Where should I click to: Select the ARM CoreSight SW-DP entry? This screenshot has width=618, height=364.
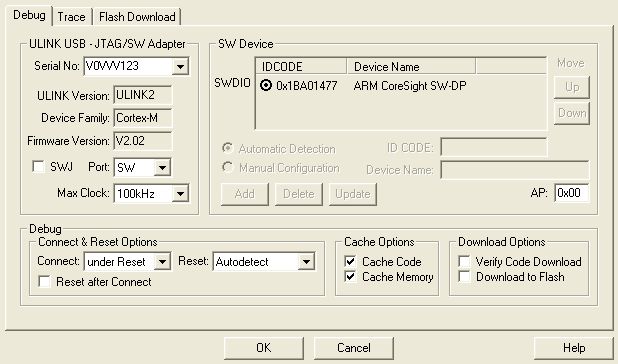tap(410, 85)
